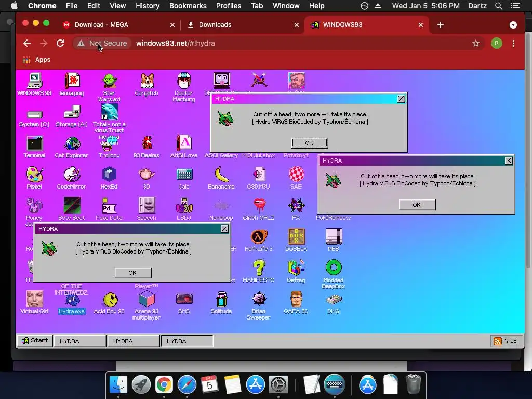Launch the Terminal icon
Viewport: 532px width, 399px height.
coord(34,147)
